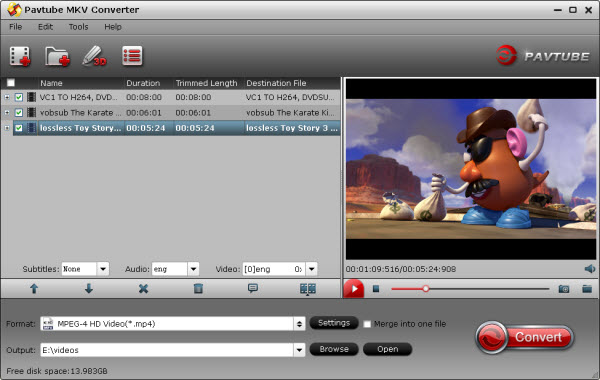Screen dimensions: 600x380
Task: Minimize the Pavtube MKV Converter window
Action: tap(558, 10)
